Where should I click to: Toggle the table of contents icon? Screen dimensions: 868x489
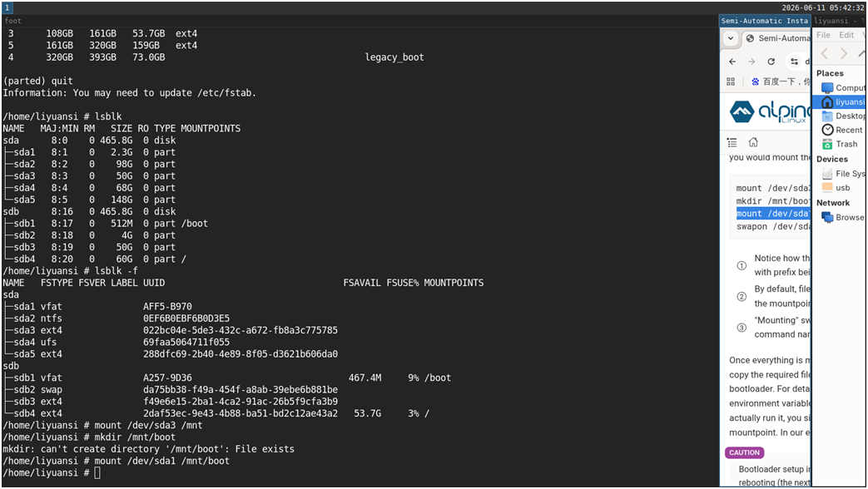tap(732, 143)
